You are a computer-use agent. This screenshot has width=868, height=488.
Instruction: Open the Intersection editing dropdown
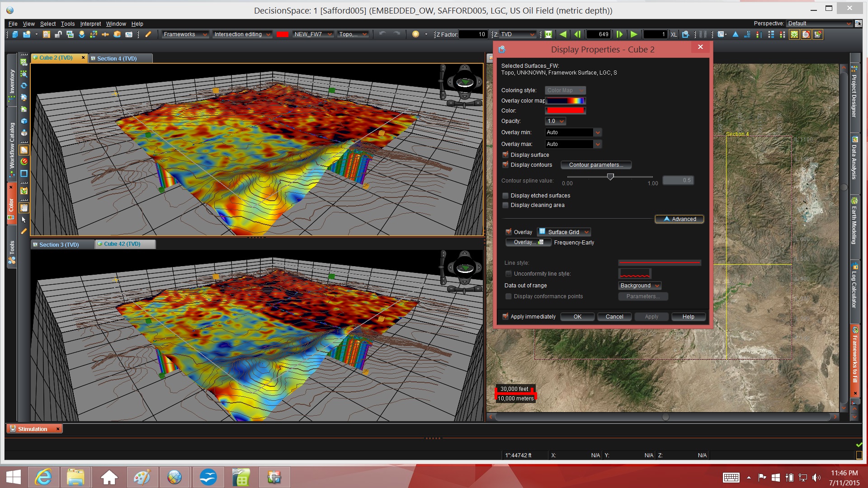point(242,34)
